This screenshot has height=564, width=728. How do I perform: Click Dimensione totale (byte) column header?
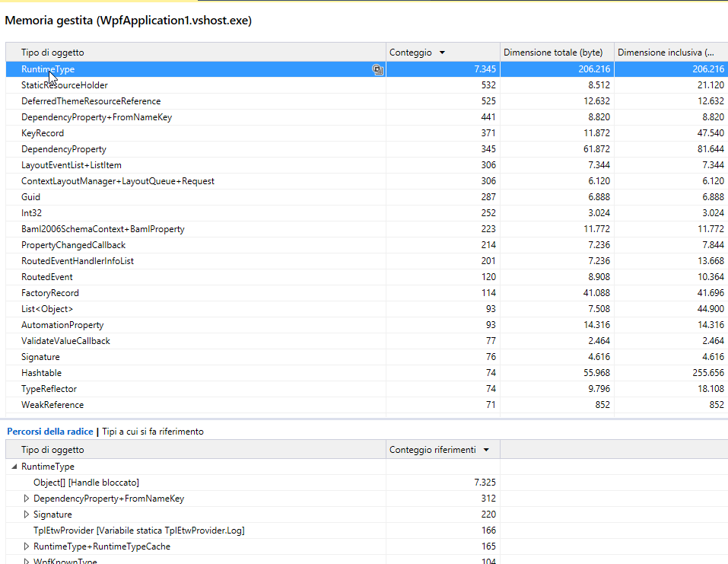coord(557,53)
